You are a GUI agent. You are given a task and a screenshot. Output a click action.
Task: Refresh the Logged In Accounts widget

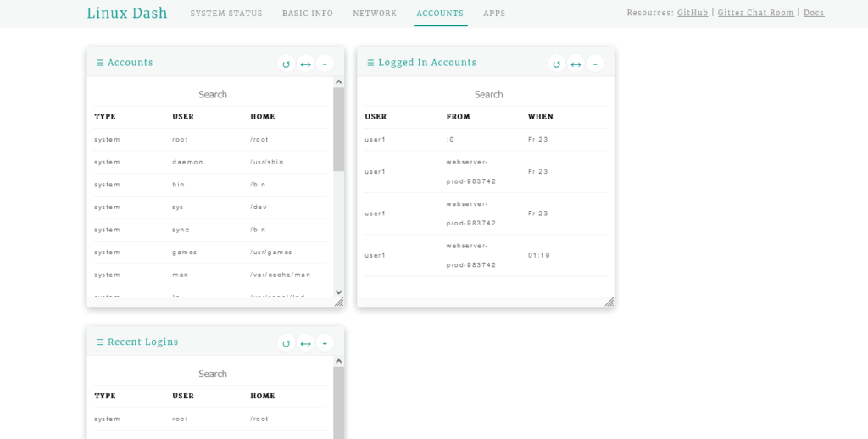tap(556, 64)
